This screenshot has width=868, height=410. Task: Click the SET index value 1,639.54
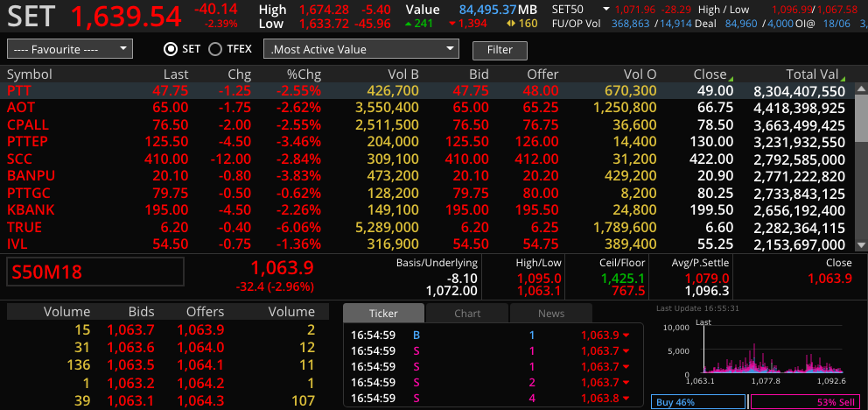(x=127, y=16)
